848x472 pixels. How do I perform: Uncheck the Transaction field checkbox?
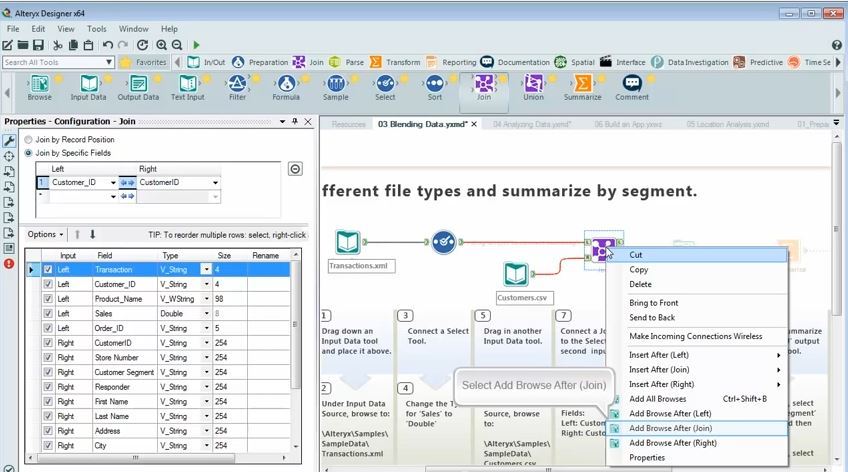(x=48, y=270)
